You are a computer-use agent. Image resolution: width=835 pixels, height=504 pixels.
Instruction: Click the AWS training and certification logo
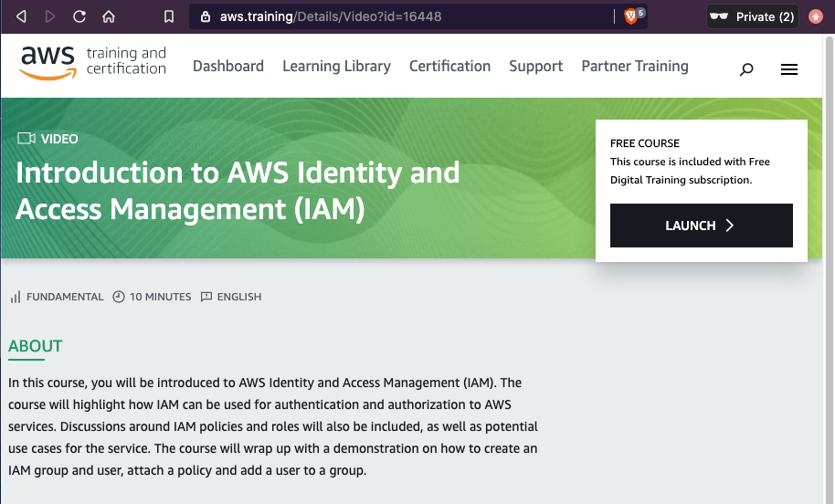[92, 62]
